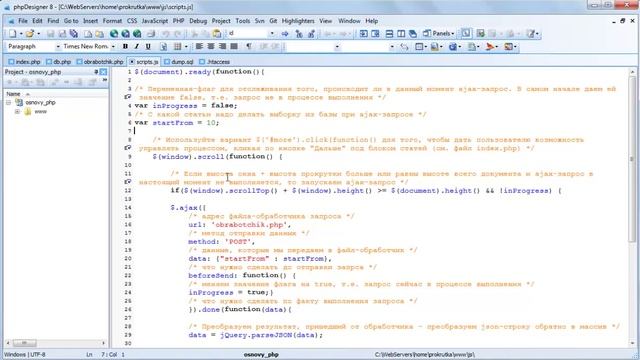Screen dimensions: 640x360
Task: Click the red arrow Flash insert icon
Action: click(x=490, y=47)
